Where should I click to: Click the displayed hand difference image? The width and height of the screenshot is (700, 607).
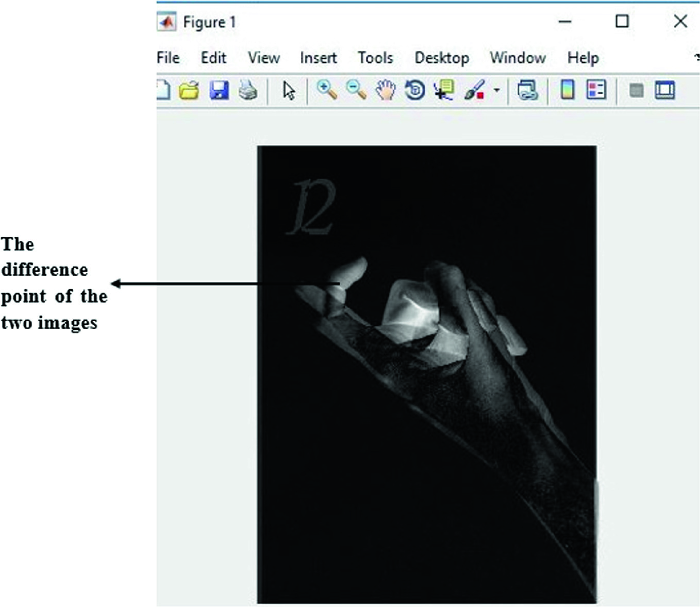tap(427, 374)
